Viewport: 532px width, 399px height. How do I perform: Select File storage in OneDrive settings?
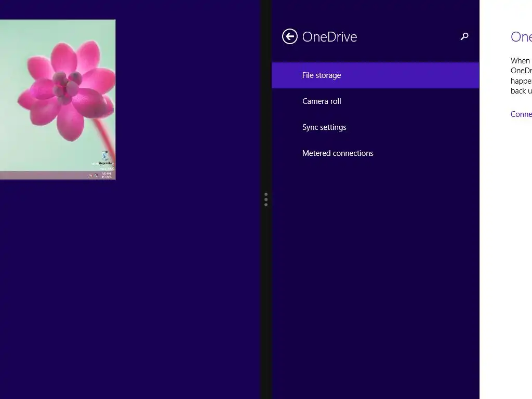[375, 75]
